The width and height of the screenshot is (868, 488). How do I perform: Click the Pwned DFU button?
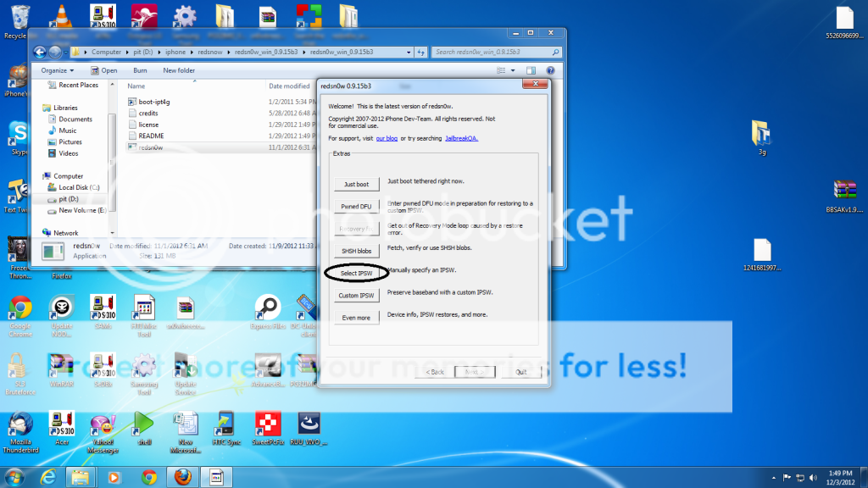click(357, 207)
